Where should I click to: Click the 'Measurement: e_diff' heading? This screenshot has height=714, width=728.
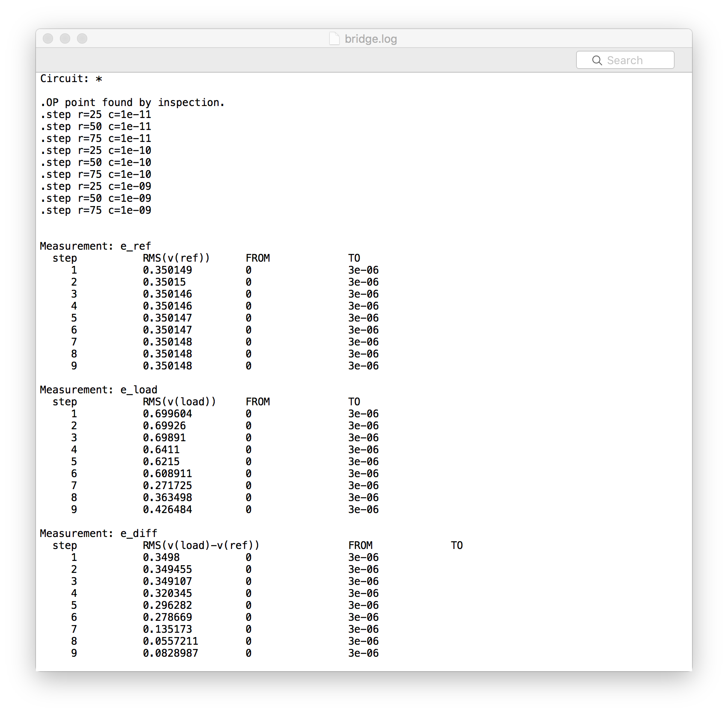click(98, 534)
